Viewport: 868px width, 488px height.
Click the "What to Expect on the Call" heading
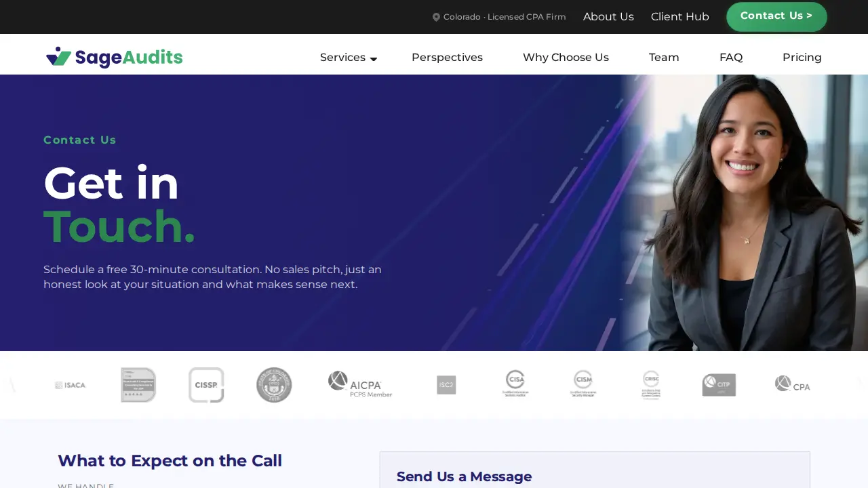coord(170,461)
